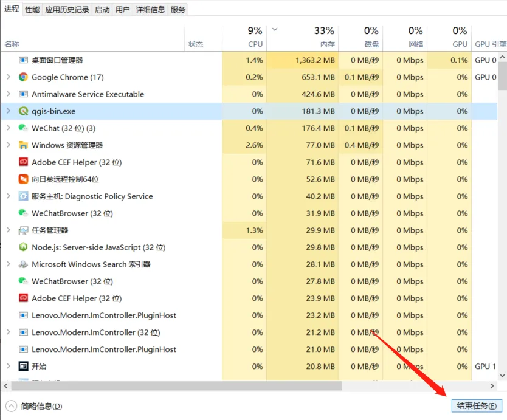This screenshot has height=420, width=507.
Task: Expand the 任务管理器 process row
Action: point(9,230)
